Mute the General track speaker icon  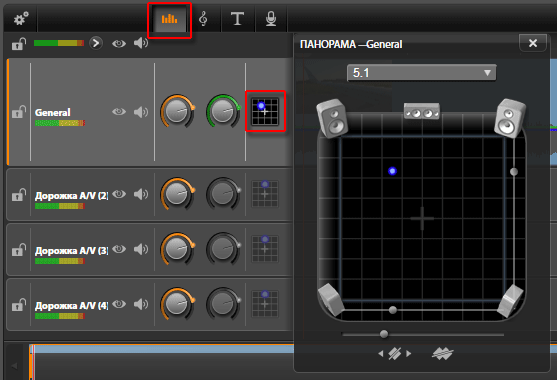click(x=141, y=112)
